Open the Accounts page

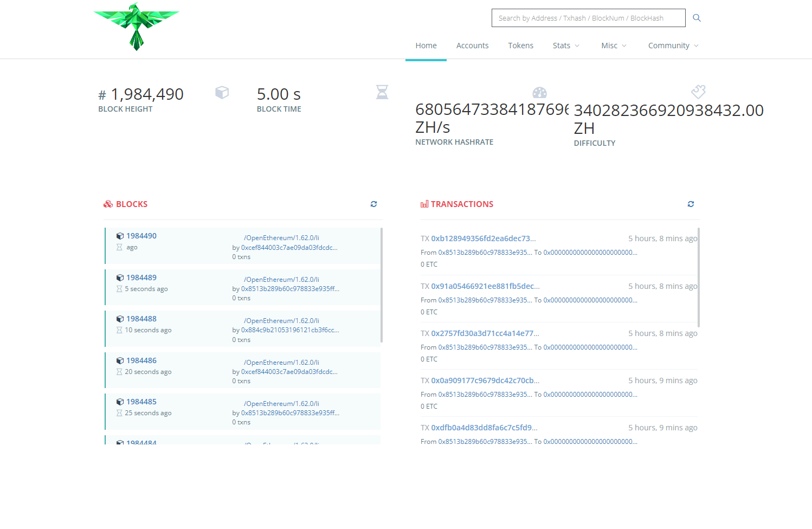click(x=472, y=46)
